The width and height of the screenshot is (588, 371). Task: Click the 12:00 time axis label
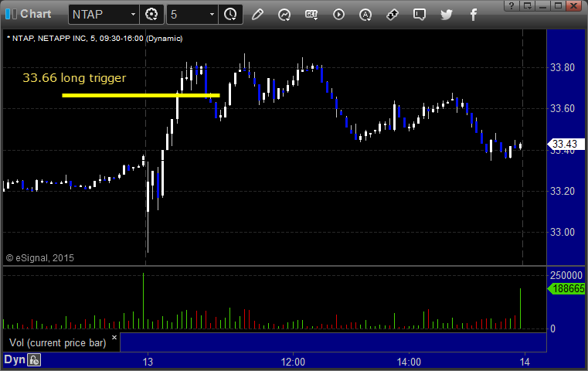(293, 362)
